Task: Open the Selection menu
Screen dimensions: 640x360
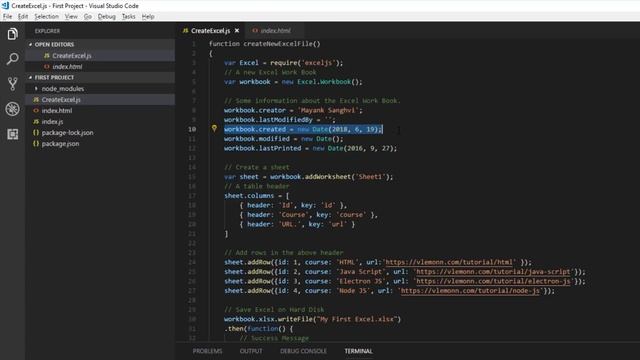Action: click(x=47, y=17)
